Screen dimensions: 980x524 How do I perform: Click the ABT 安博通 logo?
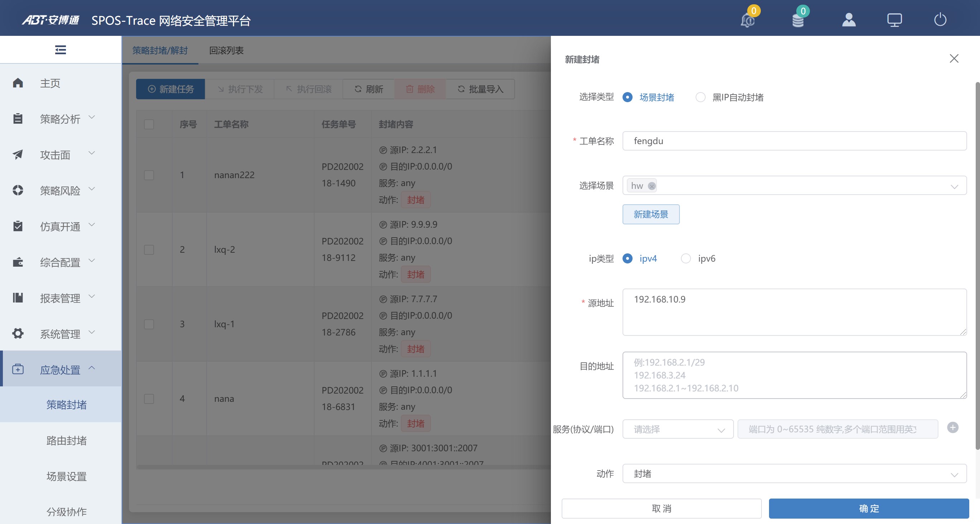(51, 20)
